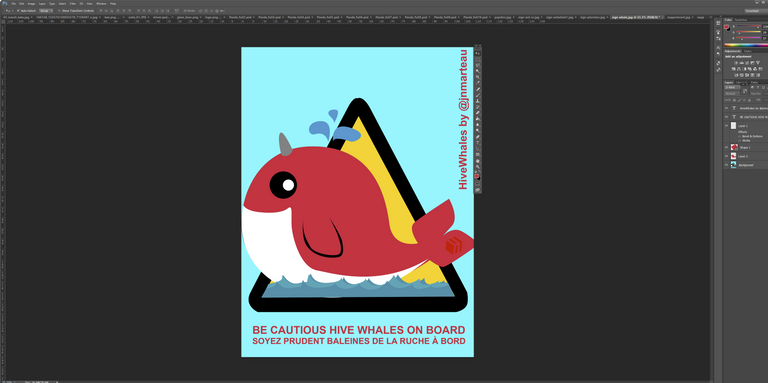Switch to the Swatches panel tab
This screenshot has height=383, width=768.
741,20
